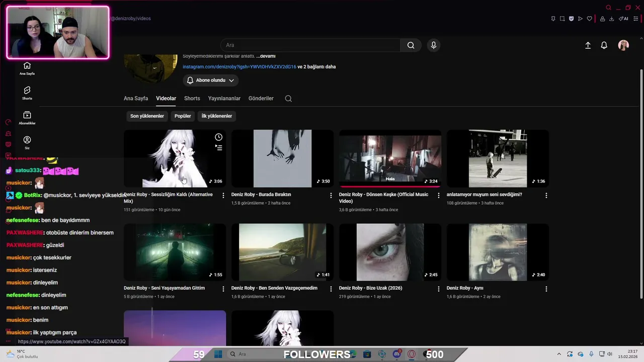
Task: Add Sessizliğim Kaldı to Watch Later
Action: point(218,137)
